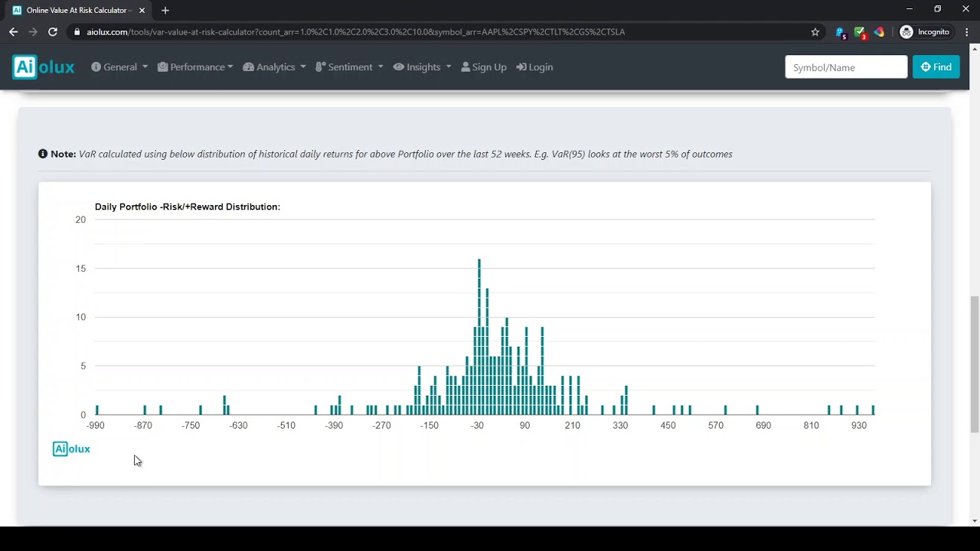Click the Aiolux watermark below the chart
The height and width of the screenshot is (551, 980).
pyautogui.click(x=71, y=449)
